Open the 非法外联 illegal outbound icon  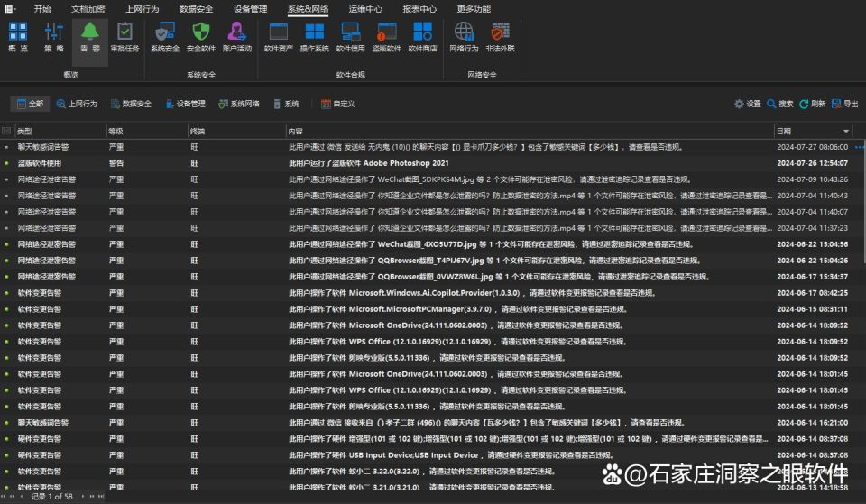[x=500, y=37]
